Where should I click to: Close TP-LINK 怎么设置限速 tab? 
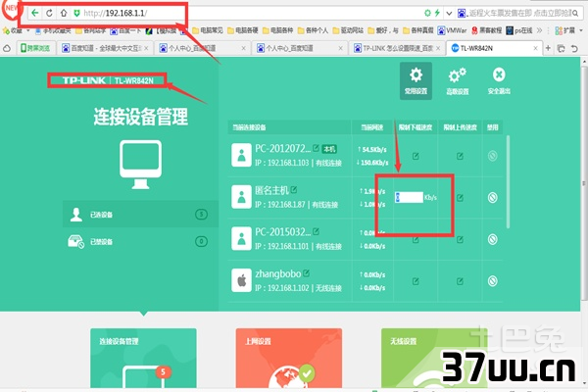[x=438, y=48]
